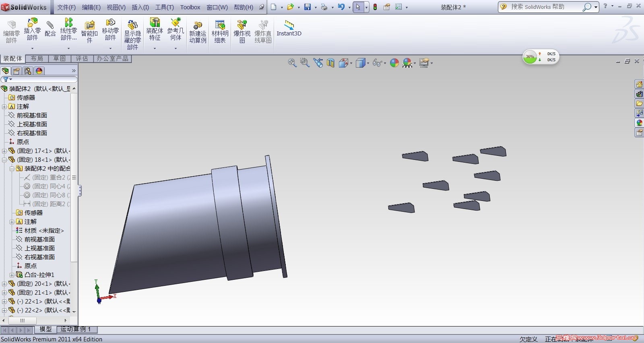Click Exploded View (爆炸视图) tool

[242, 31]
